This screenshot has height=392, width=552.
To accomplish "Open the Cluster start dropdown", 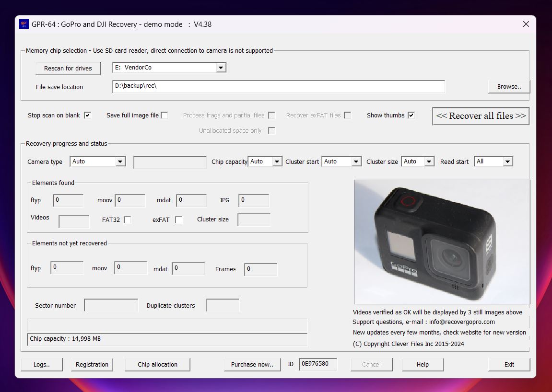I will tap(356, 161).
